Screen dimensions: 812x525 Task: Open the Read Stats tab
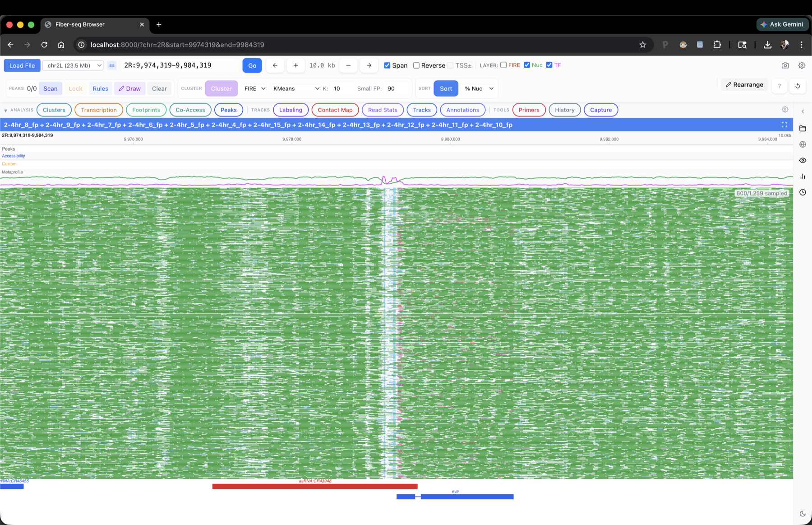coord(383,110)
